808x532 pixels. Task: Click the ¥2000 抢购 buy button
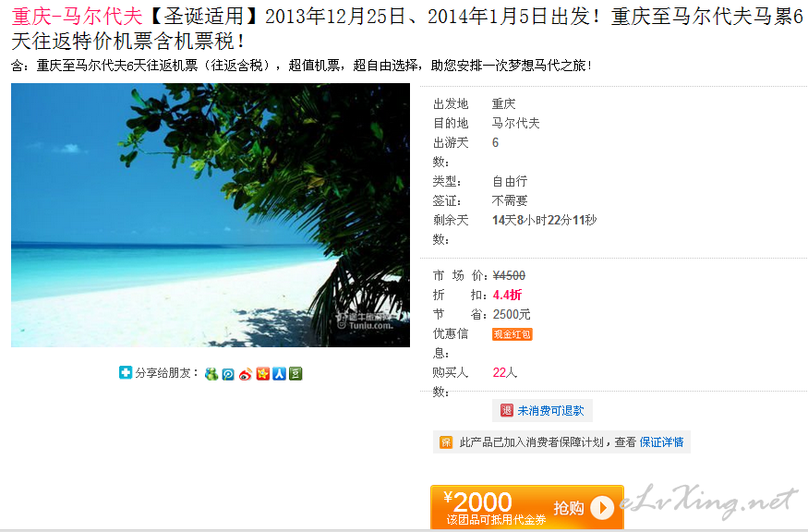point(526,507)
